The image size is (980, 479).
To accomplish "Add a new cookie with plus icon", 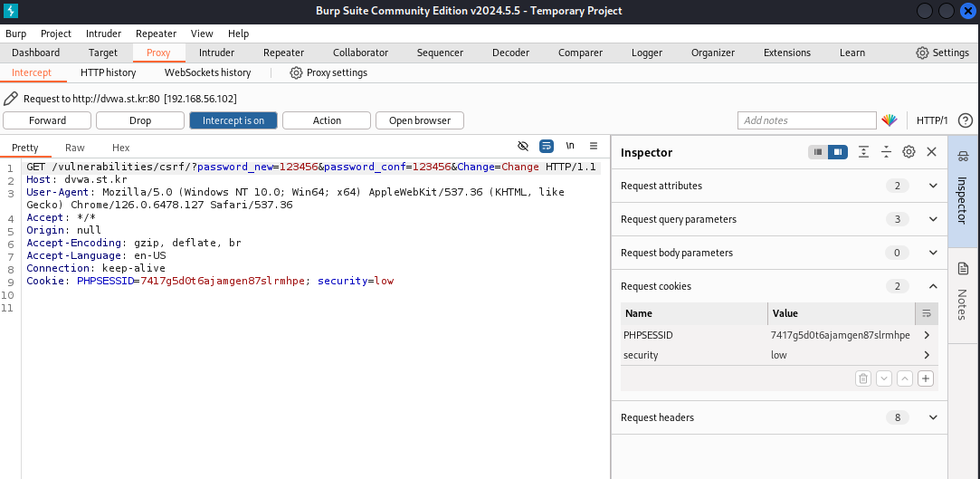I will [x=926, y=378].
